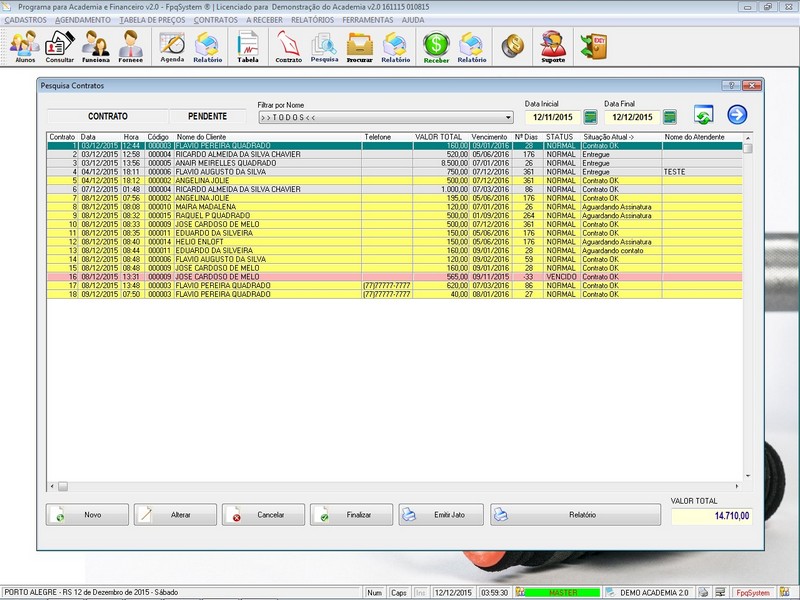Click the Consultar toolbar icon
Screen dimensions: 800x600
click(59, 46)
